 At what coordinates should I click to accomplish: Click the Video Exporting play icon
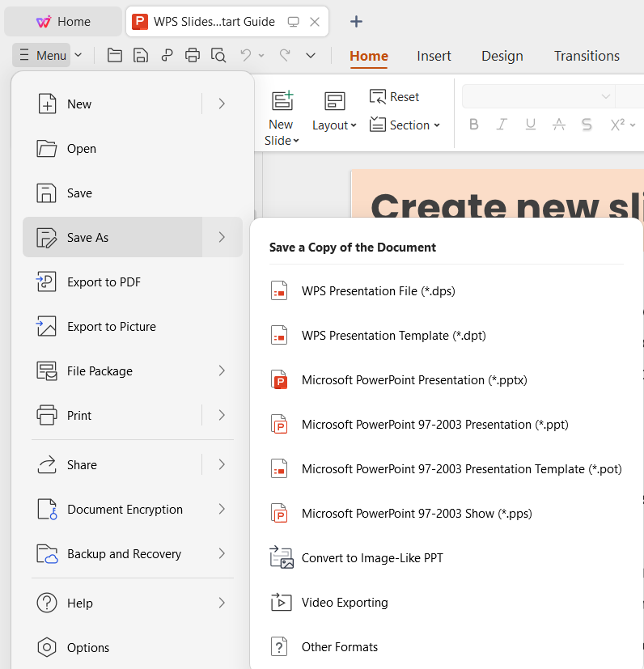point(281,603)
